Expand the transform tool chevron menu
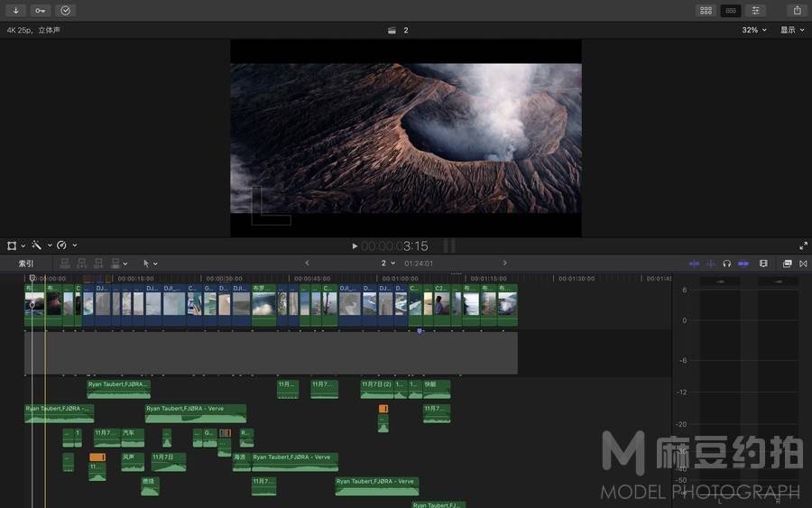 (x=23, y=246)
